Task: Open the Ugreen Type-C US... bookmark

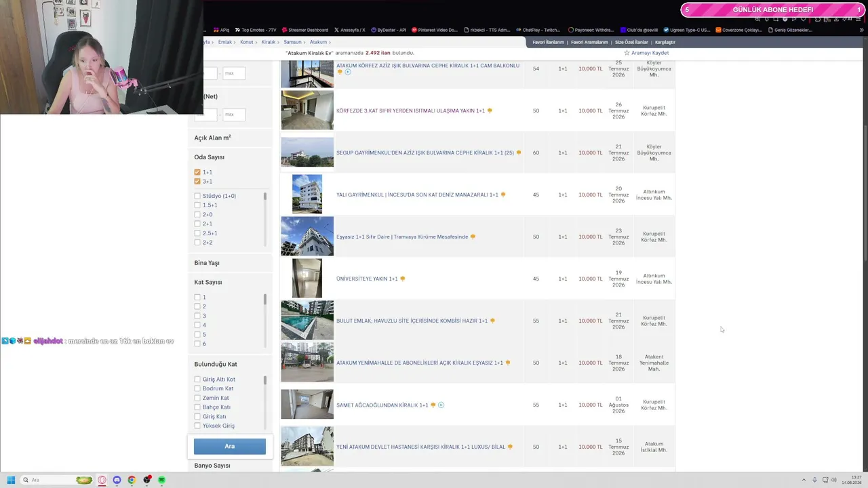Action: pyautogui.click(x=687, y=30)
